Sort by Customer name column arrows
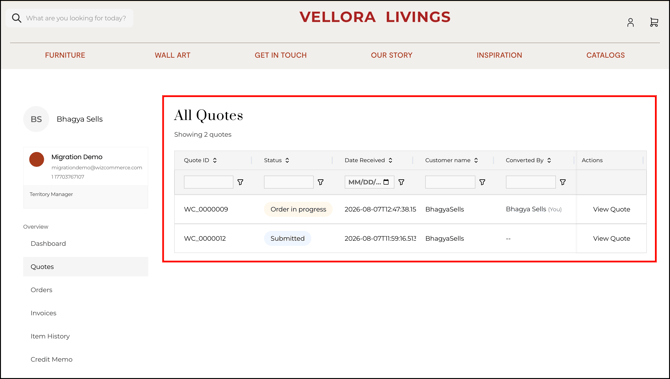670x379 pixels. [476, 160]
